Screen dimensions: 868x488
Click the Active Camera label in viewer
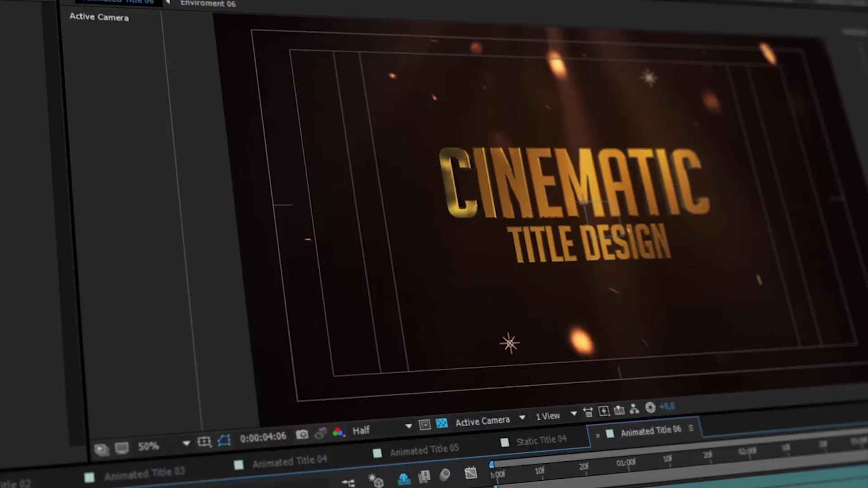tap(99, 17)
